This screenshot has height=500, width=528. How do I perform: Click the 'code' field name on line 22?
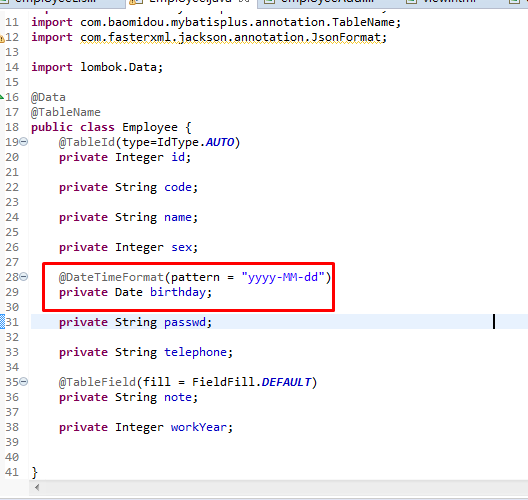pyautogui.click(x=178, y=187)
